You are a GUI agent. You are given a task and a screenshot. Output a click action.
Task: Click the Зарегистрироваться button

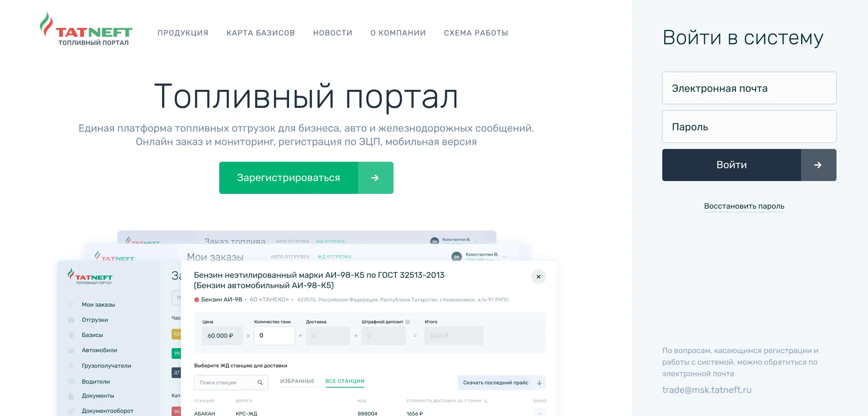(288, 178)
